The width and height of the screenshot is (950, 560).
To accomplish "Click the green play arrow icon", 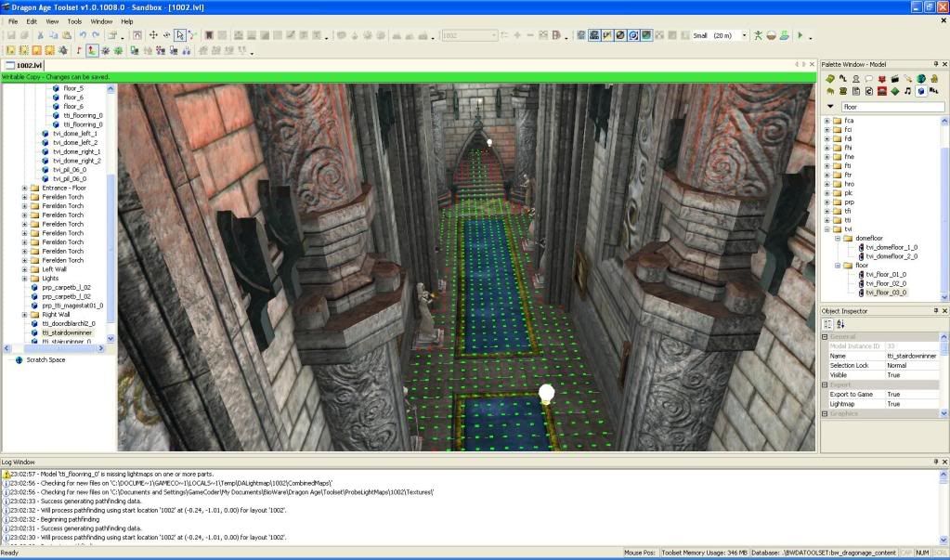I will (x=800, y=35).
